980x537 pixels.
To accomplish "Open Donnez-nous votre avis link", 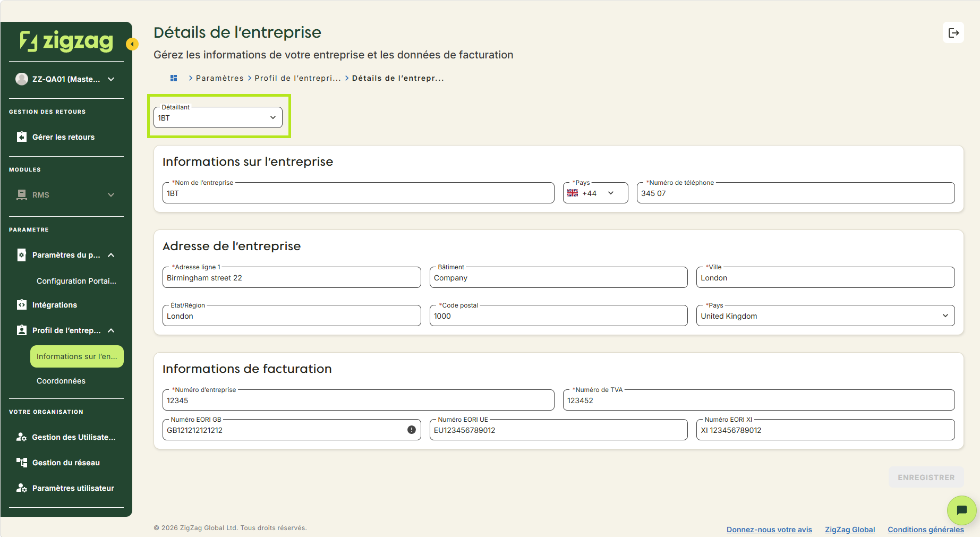I will click(769, 530).
